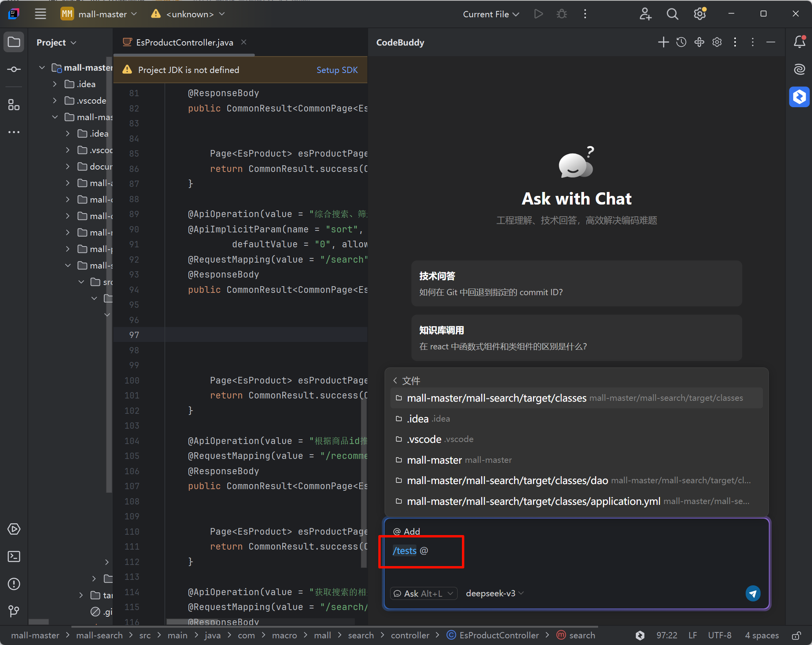Expand the .vscode folder under mall-master
This screenshot has height=645, width=812.
click(x=55, y=100)
